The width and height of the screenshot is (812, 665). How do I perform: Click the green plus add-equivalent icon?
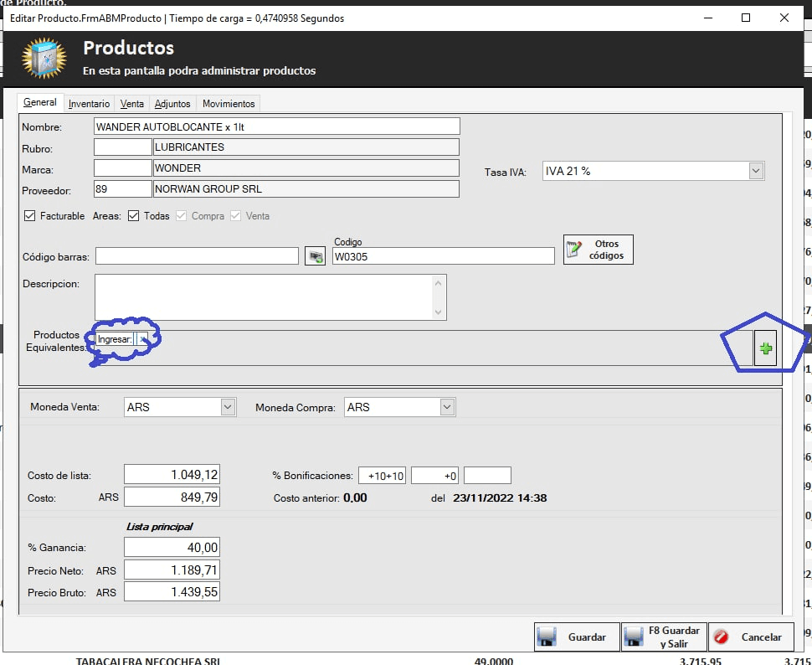pos(765,348)
